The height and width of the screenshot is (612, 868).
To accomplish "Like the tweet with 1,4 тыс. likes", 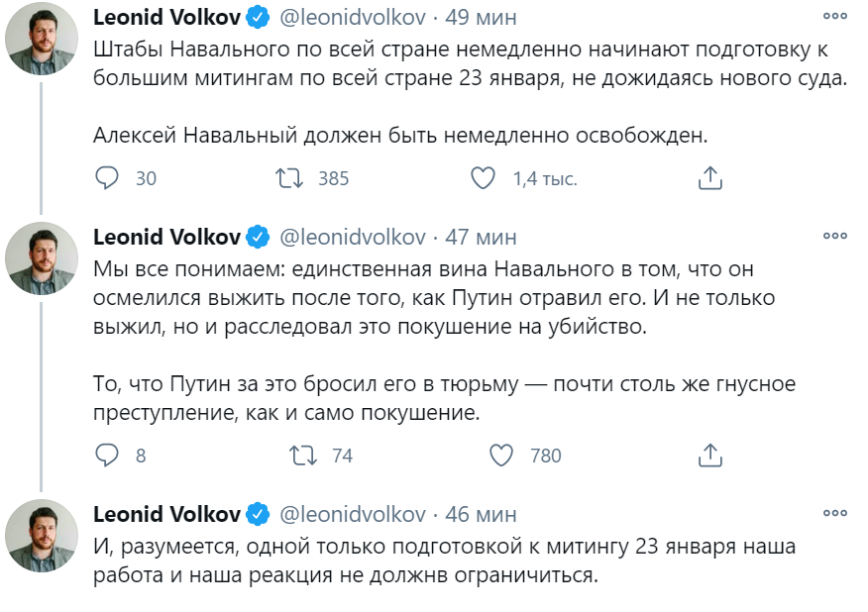I will [483, 178].
